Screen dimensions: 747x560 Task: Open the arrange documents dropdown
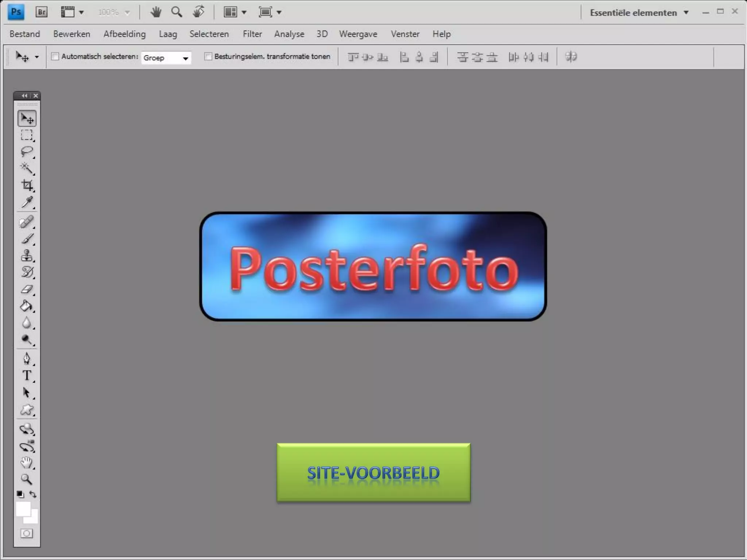point(235,12)
